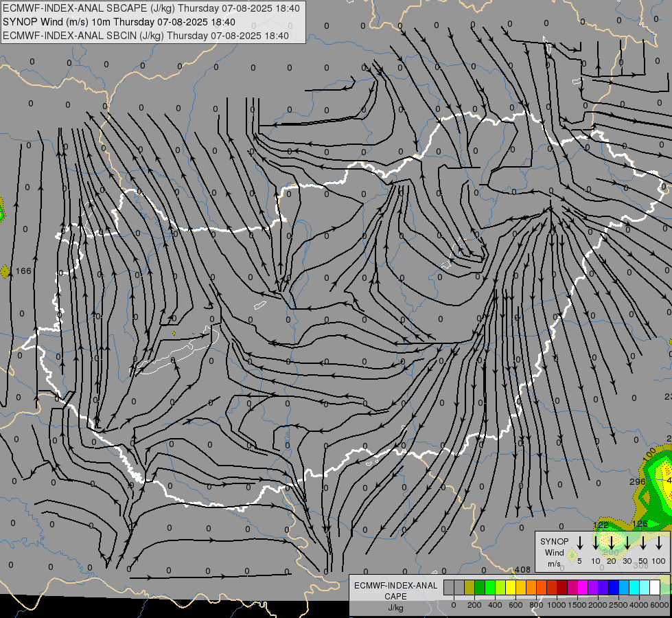Click the SBCAPE title line in header
The height and width of the screenshot is (618, 672).
[151, 8]
